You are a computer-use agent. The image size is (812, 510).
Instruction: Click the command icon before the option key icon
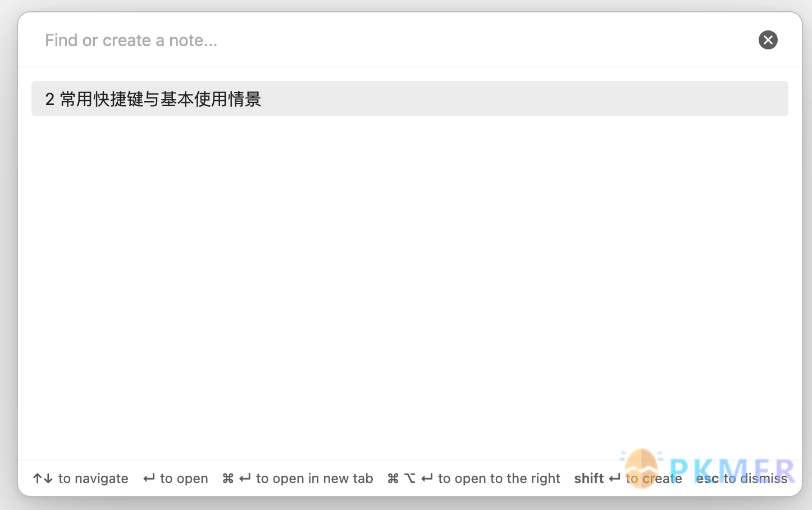click(x=393, y=479)
